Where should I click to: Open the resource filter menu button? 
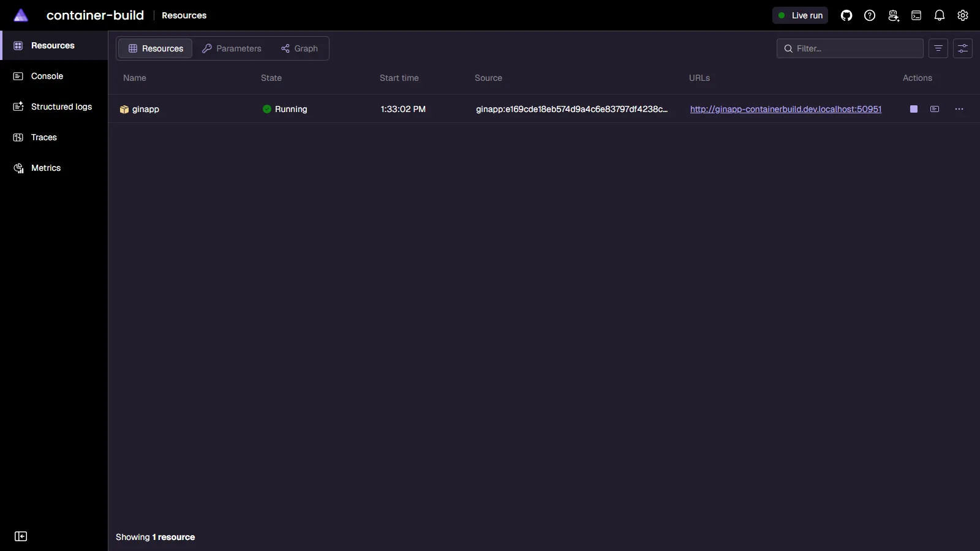[x=938, y=48]
